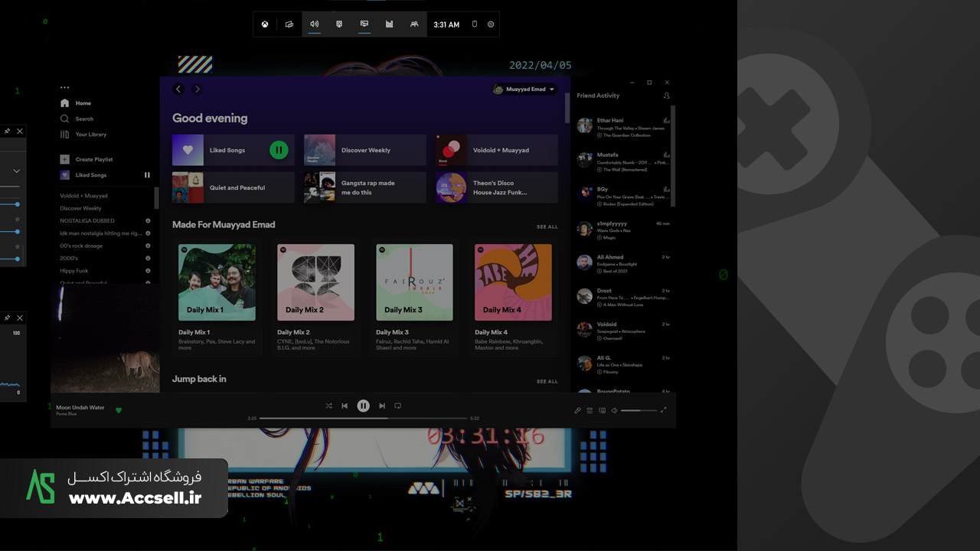
Task: Pause playback in the bottom player bar
Action: [x=364, y=406]
